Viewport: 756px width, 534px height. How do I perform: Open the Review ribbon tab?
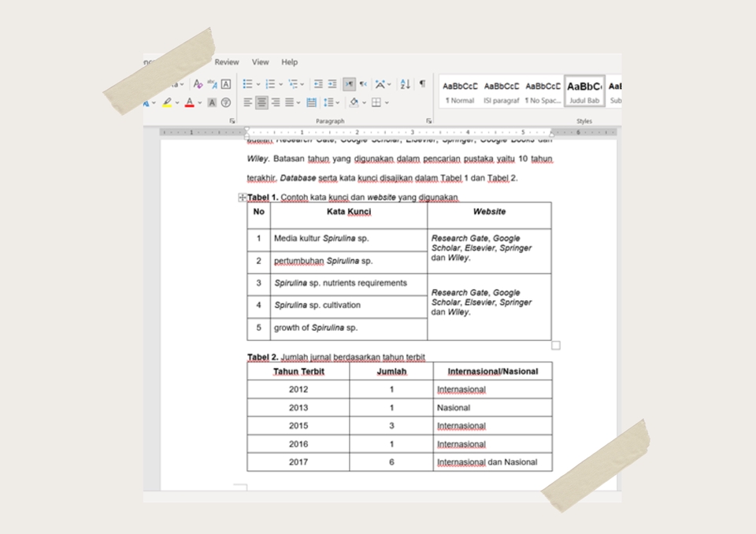[x=227, y=61]
